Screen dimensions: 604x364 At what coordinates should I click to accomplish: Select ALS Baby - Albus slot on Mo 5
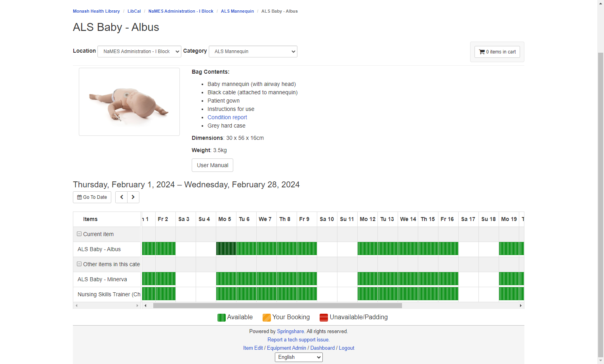coord(226,249)
